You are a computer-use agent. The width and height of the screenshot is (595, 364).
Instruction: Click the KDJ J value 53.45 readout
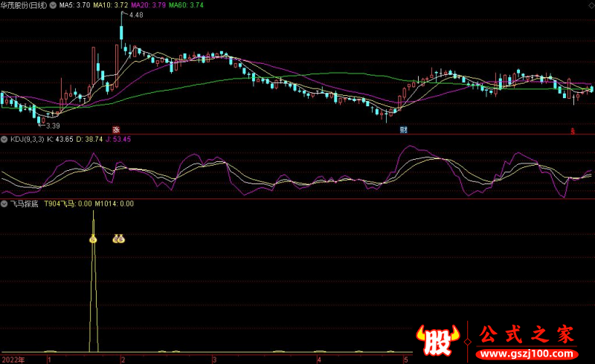point(118,139)
